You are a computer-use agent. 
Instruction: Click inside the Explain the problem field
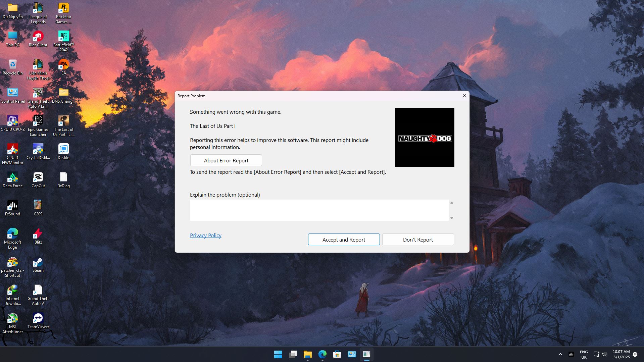click(x=319, y=210)
